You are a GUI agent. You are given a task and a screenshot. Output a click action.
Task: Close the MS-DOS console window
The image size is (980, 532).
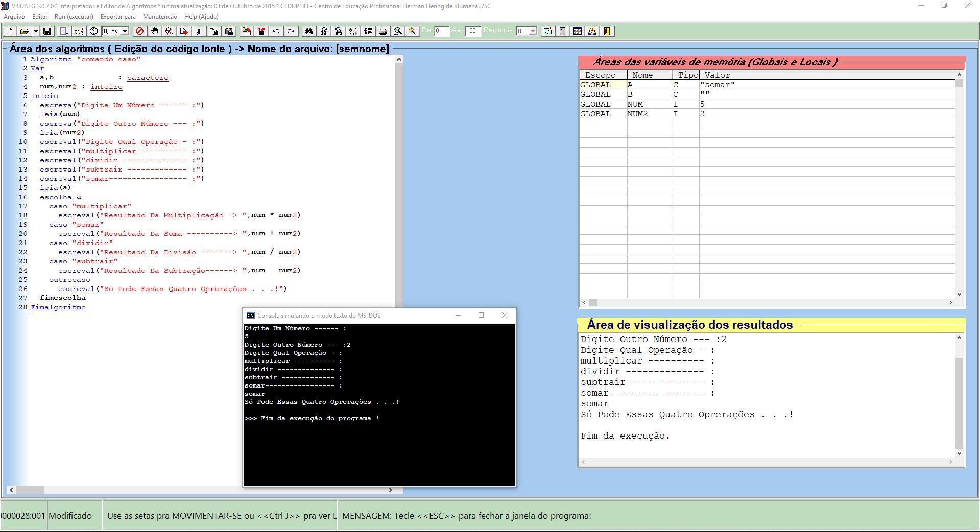tap(505, 316)
